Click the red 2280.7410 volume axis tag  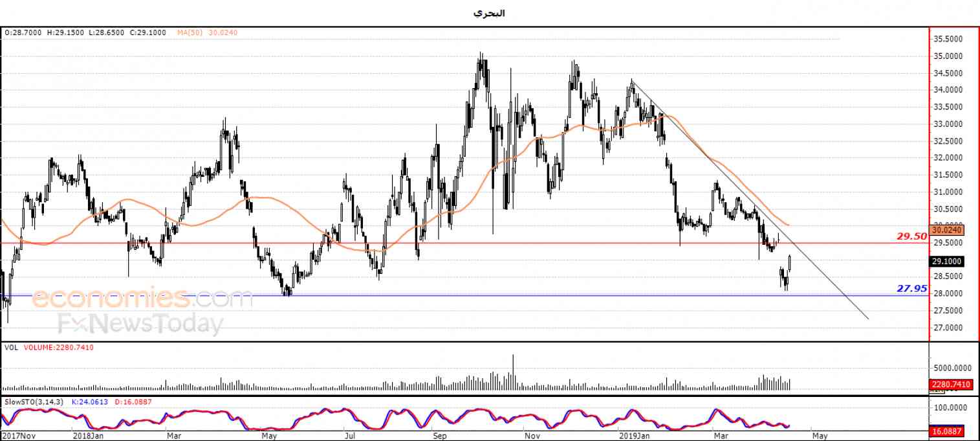click(x=950, y=385)
